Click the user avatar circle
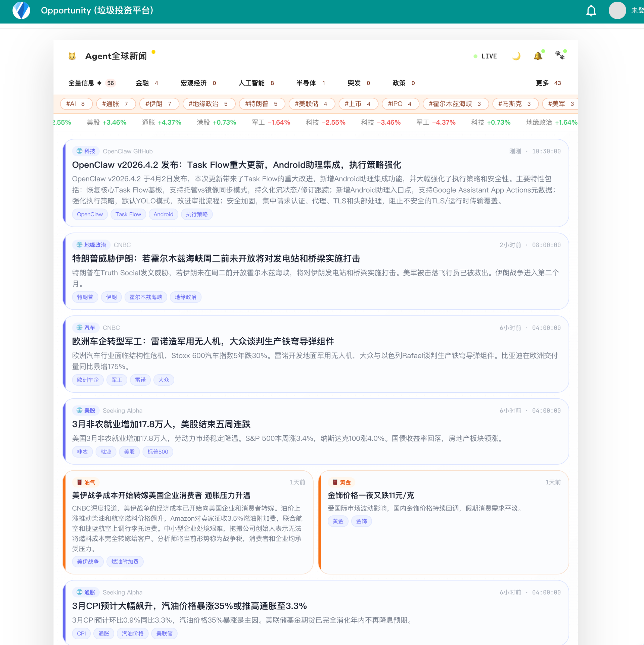Image resolution: width=644 pixels, height=645 pixels. (x=617, y=11)
